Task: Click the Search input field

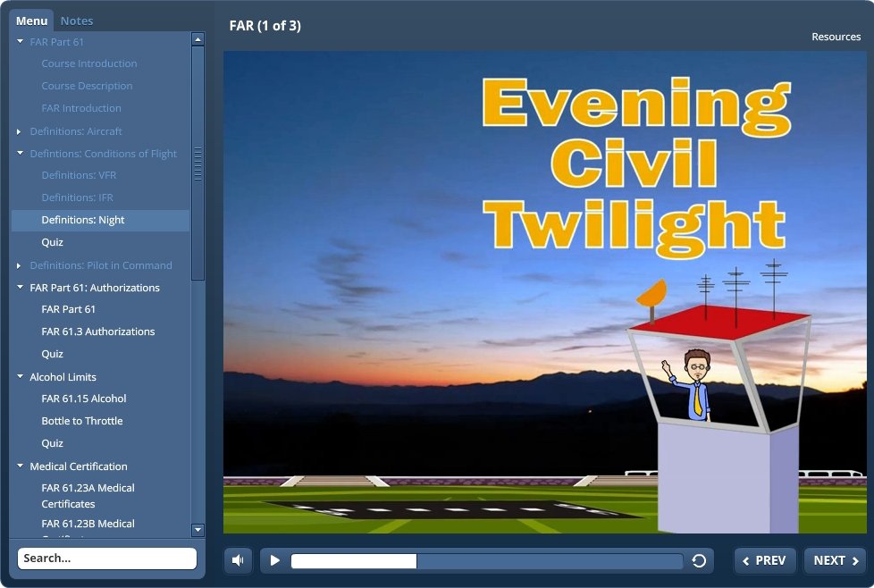Action: [x=107, y=559]
